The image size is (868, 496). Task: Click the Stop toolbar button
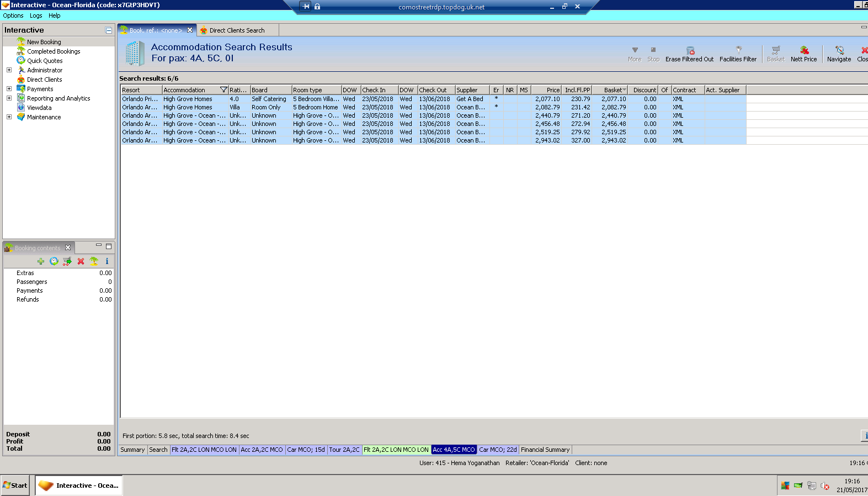pos(653,54)
